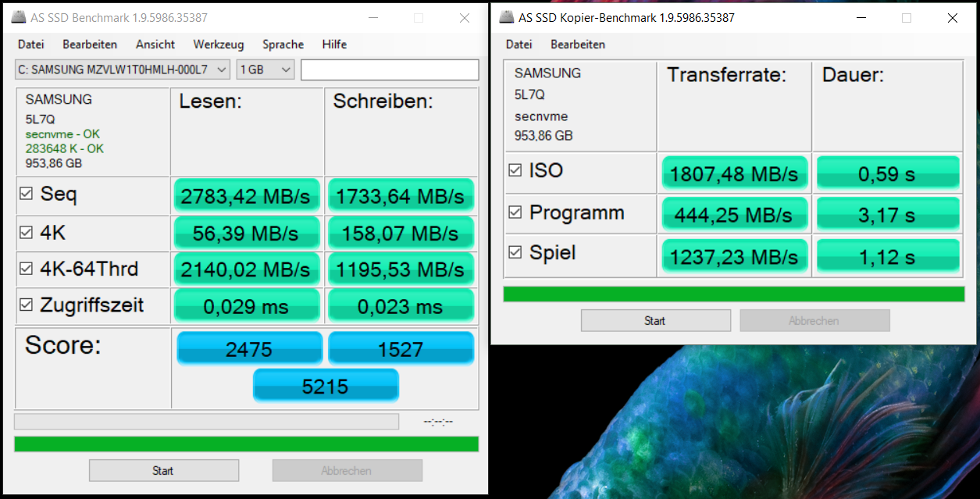The width and height of the screenshot is (980, 499).
Task: Toggle the 4K-64Thrd checkbox
Action: coord(26,269)
